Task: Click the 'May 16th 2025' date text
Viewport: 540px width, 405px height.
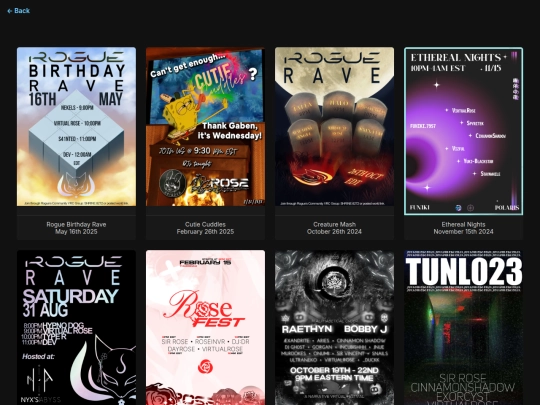Action: tap(76, 232)
